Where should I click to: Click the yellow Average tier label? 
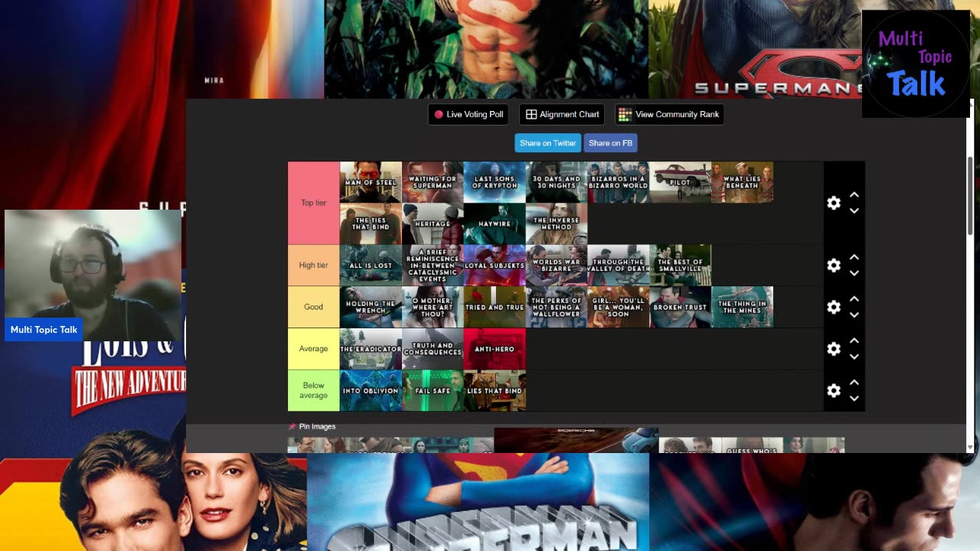coord(313,349)
